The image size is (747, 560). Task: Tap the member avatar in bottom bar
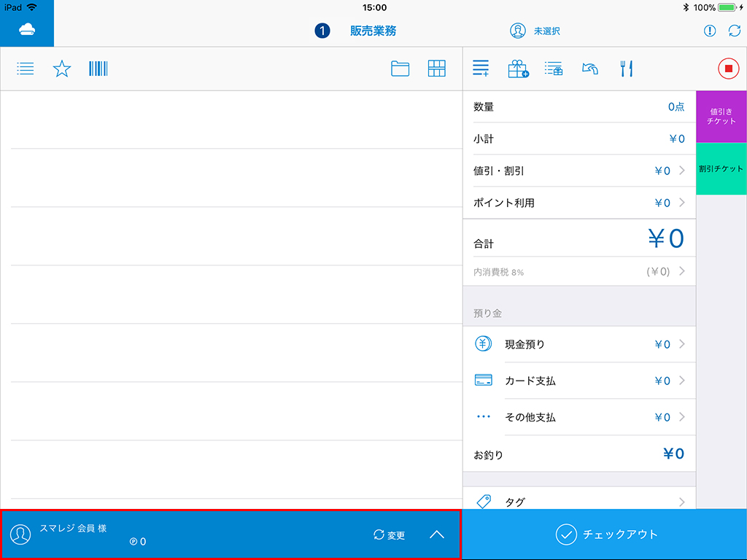coord(20,534)
